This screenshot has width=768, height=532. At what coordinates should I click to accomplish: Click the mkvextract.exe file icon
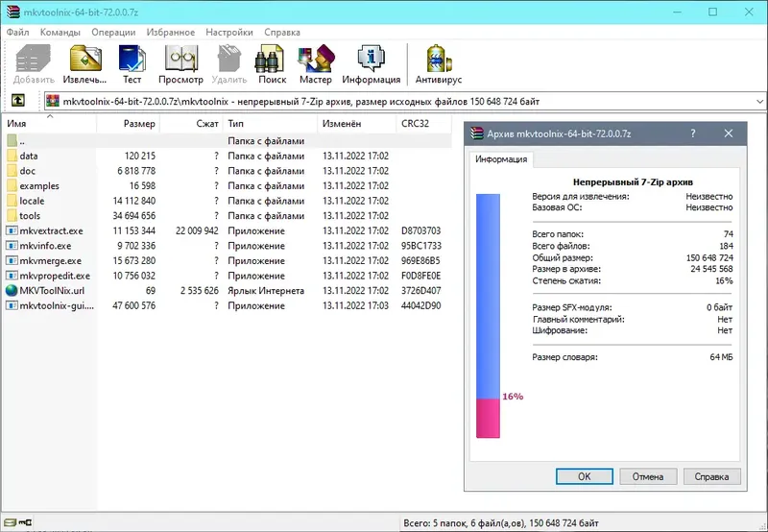(x=12, y=230)
